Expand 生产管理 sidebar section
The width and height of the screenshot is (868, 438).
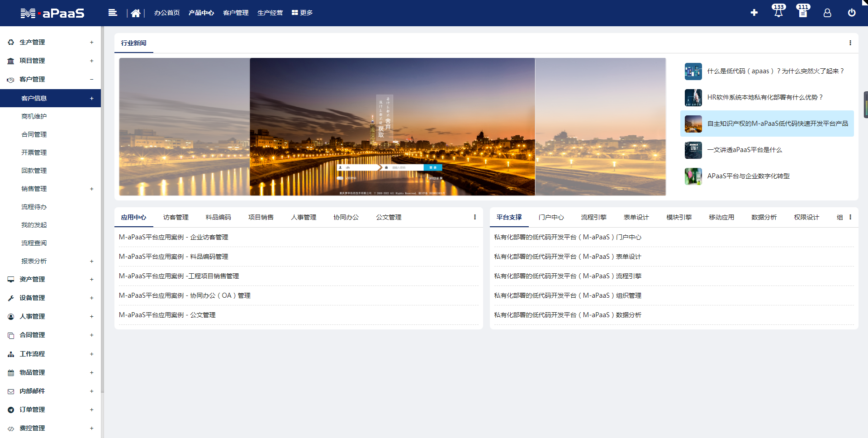pos(91,42)
